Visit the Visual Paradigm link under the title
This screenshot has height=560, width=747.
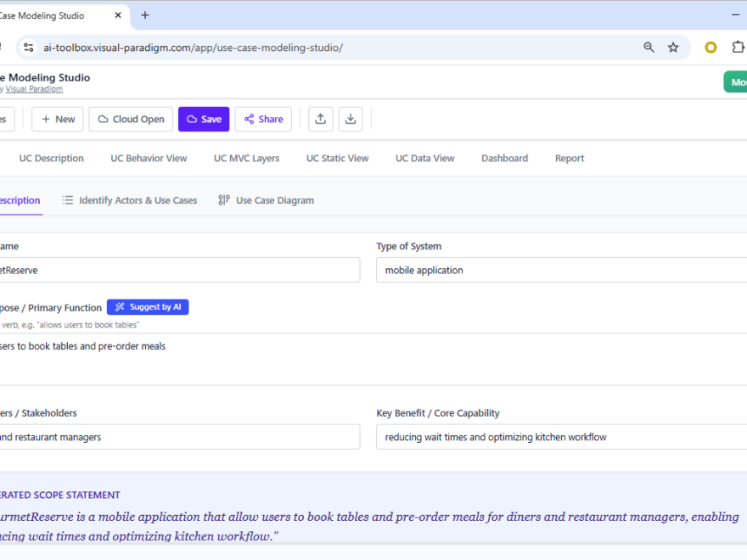tap(34, 88)
